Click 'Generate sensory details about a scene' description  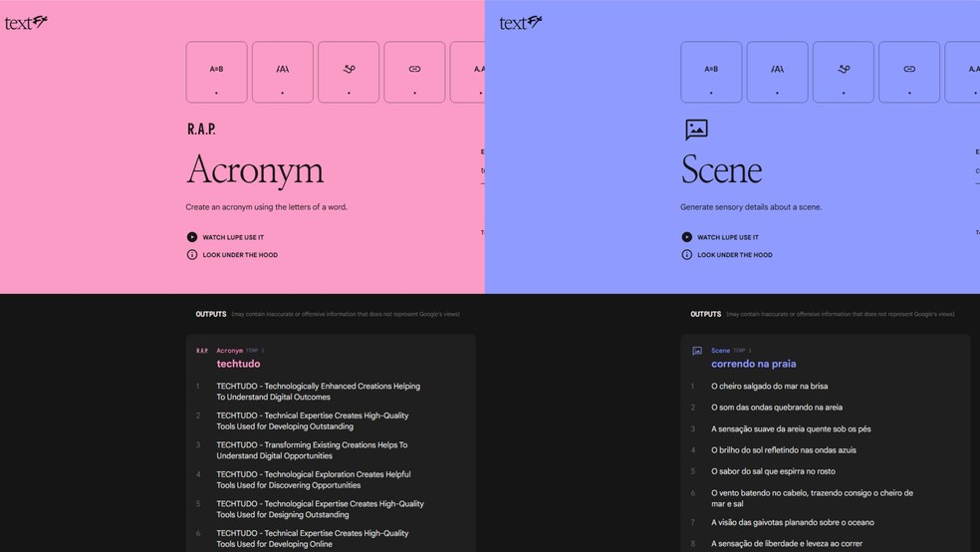pyautogui.click(x=751, y=207)
